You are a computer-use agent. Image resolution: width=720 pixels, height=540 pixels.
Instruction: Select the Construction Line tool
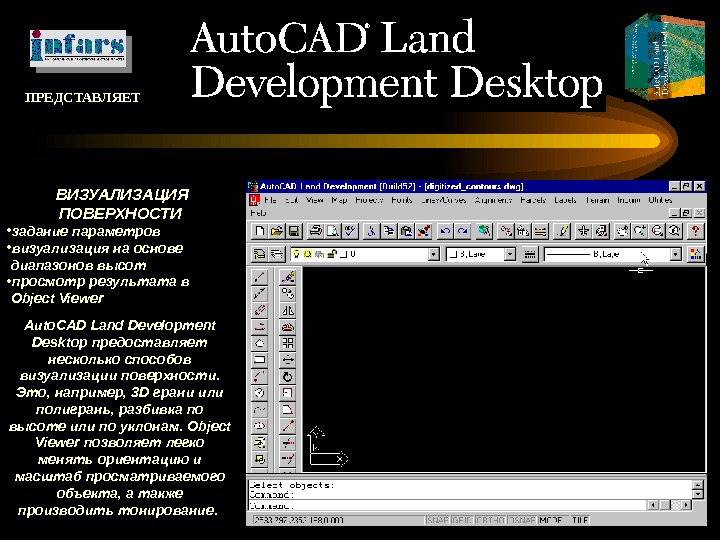tap(260, 293)
